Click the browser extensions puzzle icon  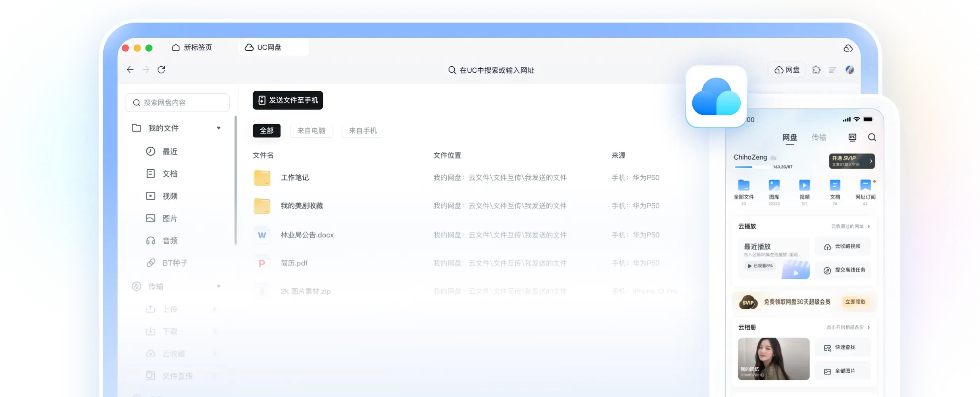(x=816, y=69)
